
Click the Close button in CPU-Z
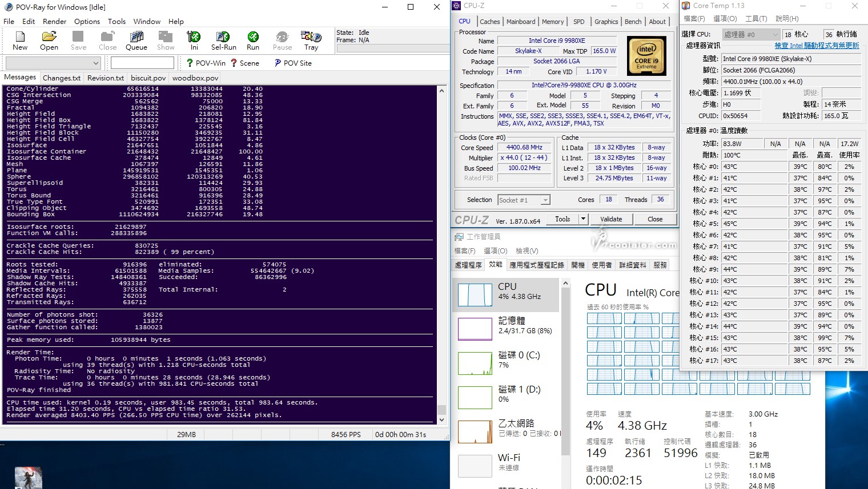coord(655,219)
